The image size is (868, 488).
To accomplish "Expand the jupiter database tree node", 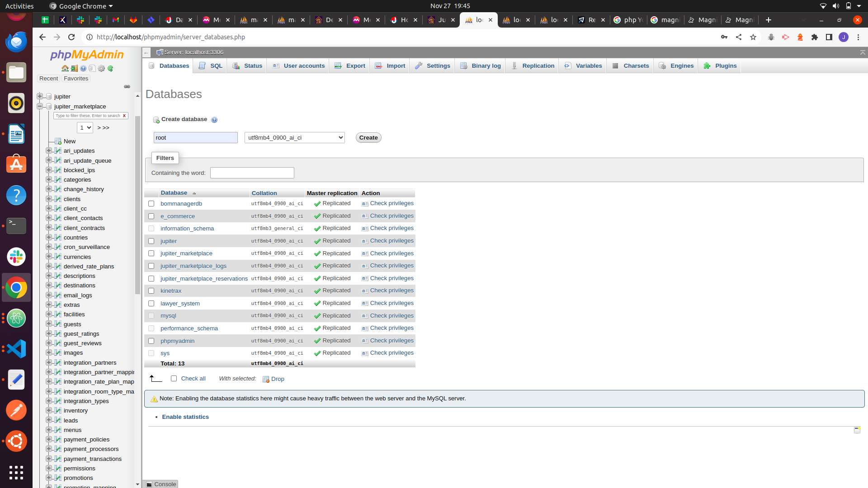I will point(40,96).
